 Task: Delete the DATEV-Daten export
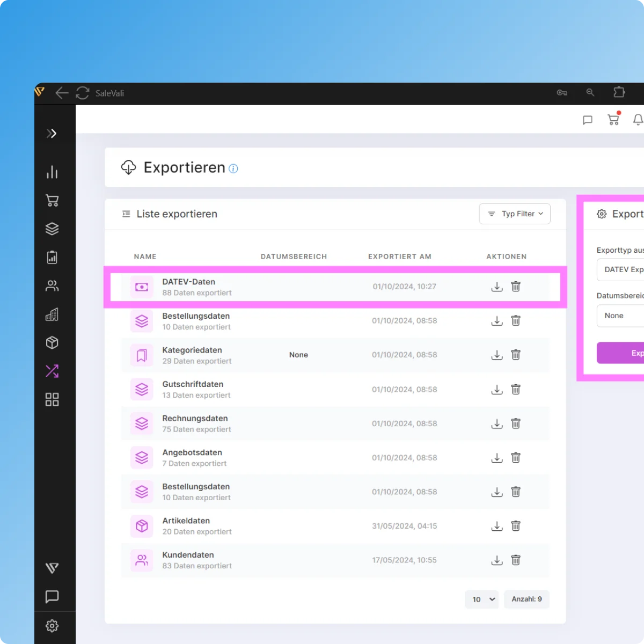coord(516,287)
